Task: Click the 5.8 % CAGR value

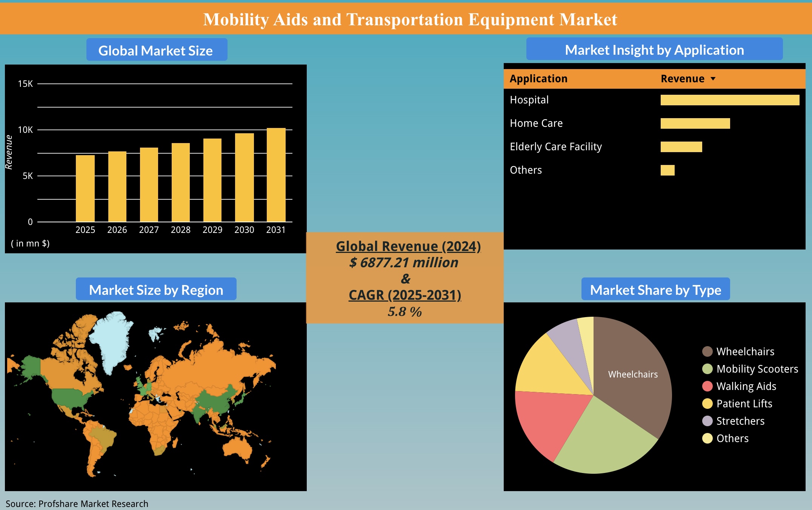Action: click(x=404, y=311)
